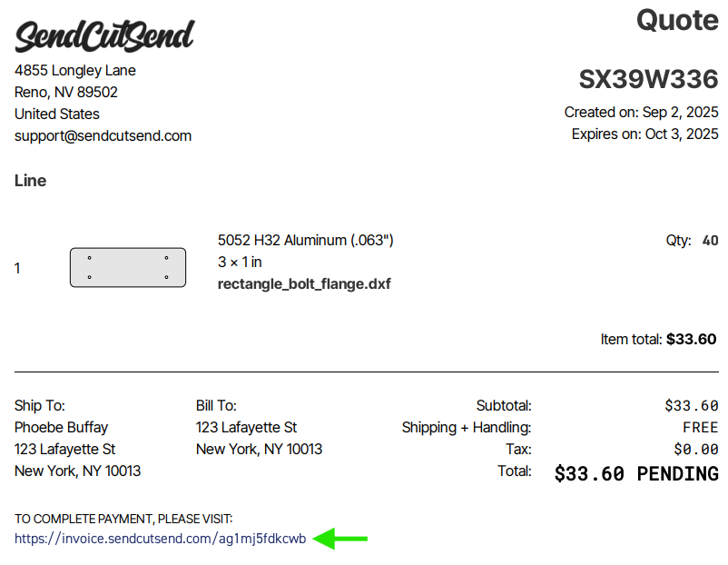Image resolution: width=728 pixels, height=565 pixels.
Task: Select the quantity value 40
Action: (710, 241)
